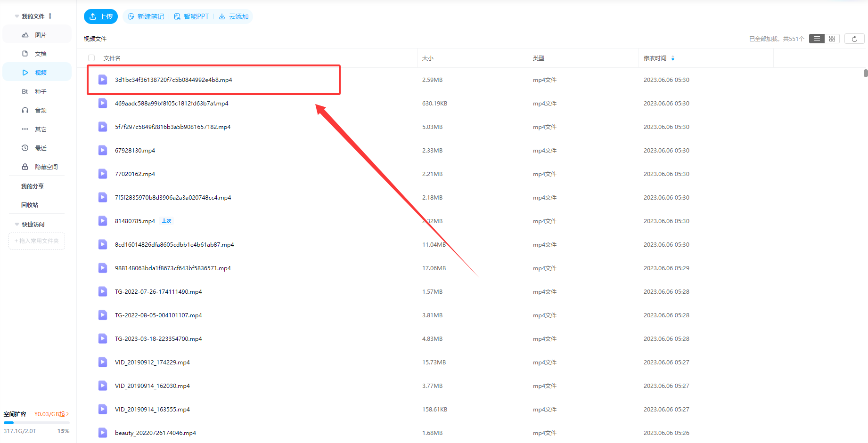The height and width of the screenshot is (443, 868).
Task: Click video icon of 469aadc588a99bf8f05c1812fd63b7af.mp4
Action: [103, 103]
